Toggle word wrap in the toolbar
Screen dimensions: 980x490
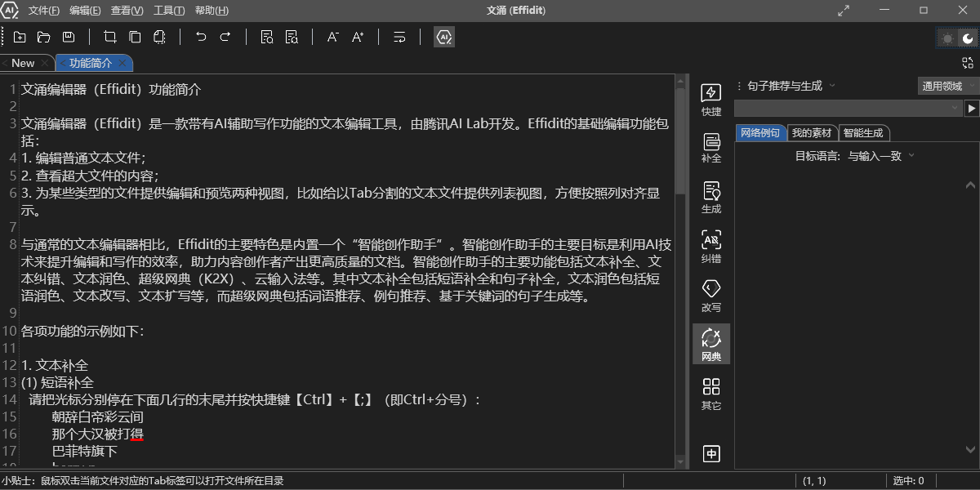[x=399, y=37]
